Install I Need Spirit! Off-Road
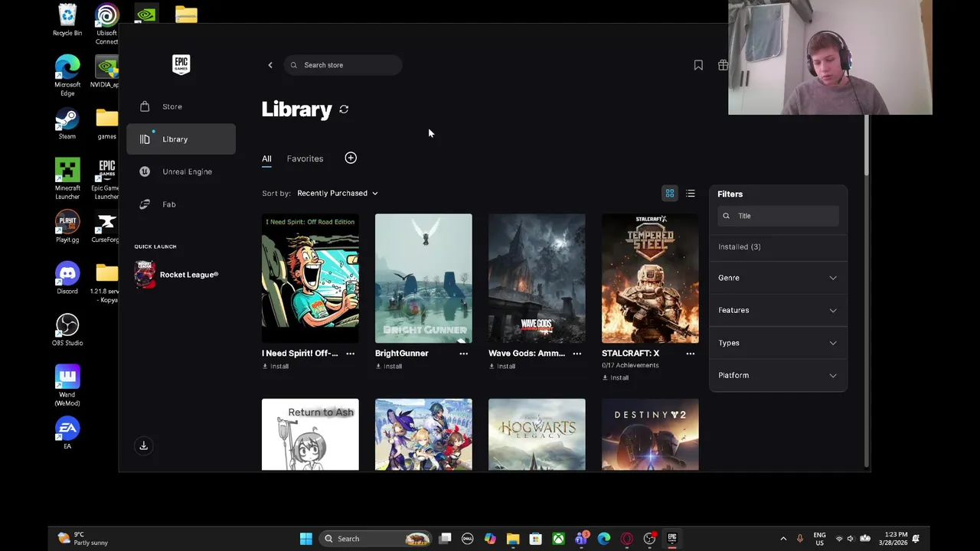980x551 pixels. pyautogui.click(x=276, y=367)
